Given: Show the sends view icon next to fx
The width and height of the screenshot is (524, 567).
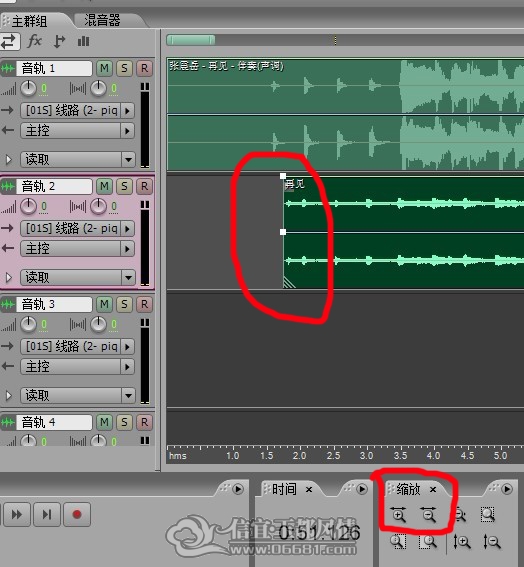Looking at the screenshot, I should pyautogui.click(x=59, y=41).
